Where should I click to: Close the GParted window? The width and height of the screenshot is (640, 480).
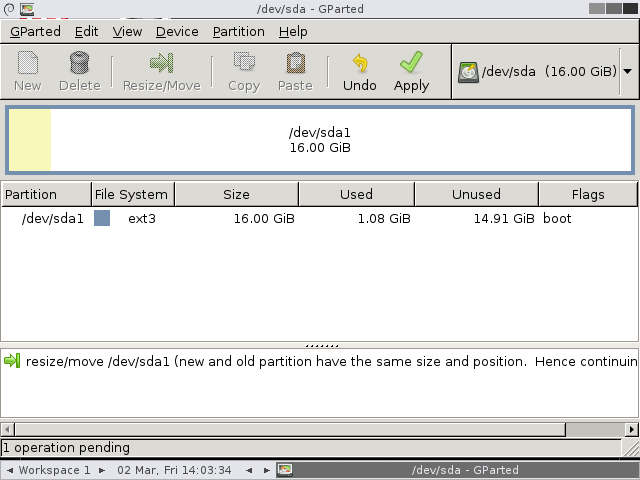click(x=630, y=9)
